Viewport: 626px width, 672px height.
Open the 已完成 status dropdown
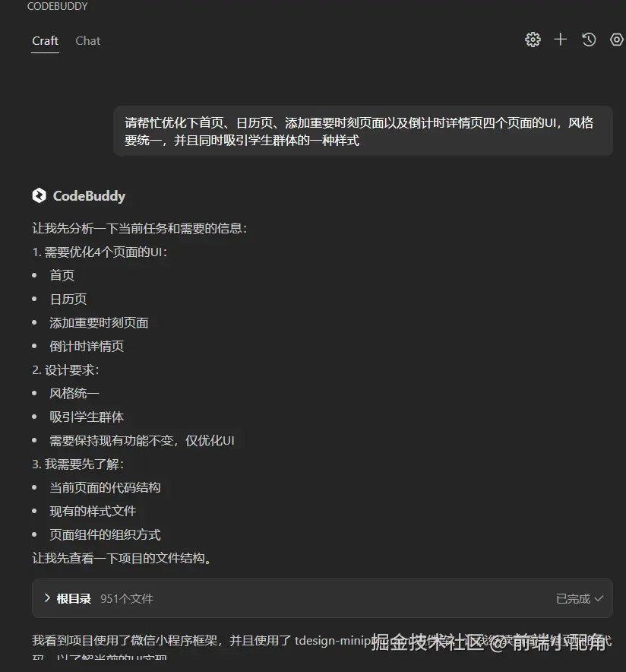click(x=580, y=598)
